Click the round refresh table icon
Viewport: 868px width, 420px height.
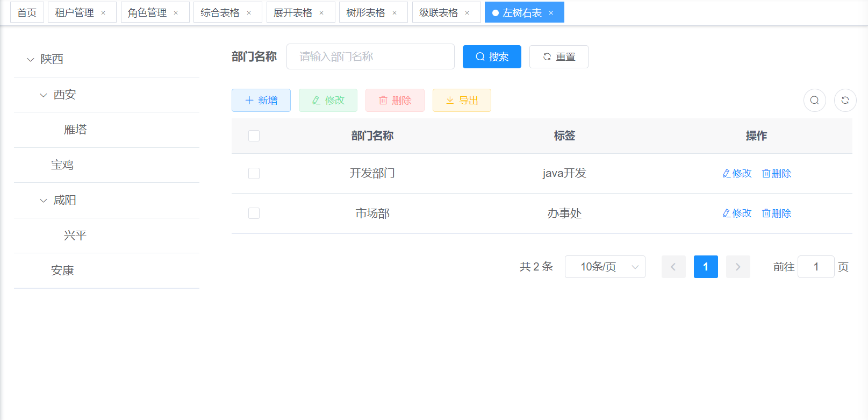pyautogui.click(x=845, y=100)
